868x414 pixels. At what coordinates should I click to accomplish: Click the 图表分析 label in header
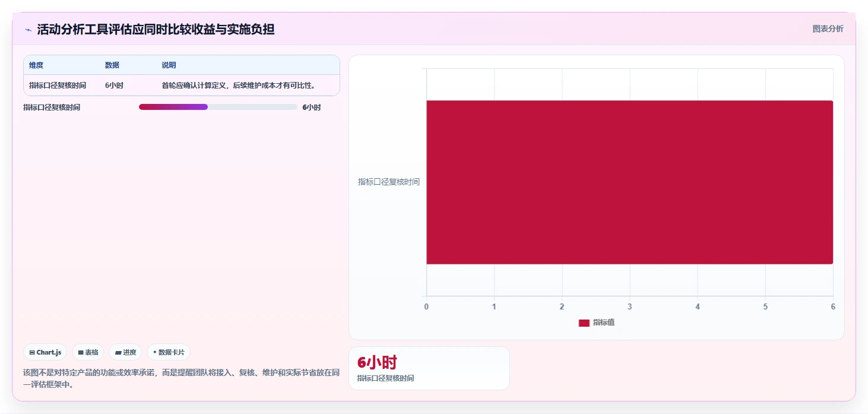tap(828, 29)
